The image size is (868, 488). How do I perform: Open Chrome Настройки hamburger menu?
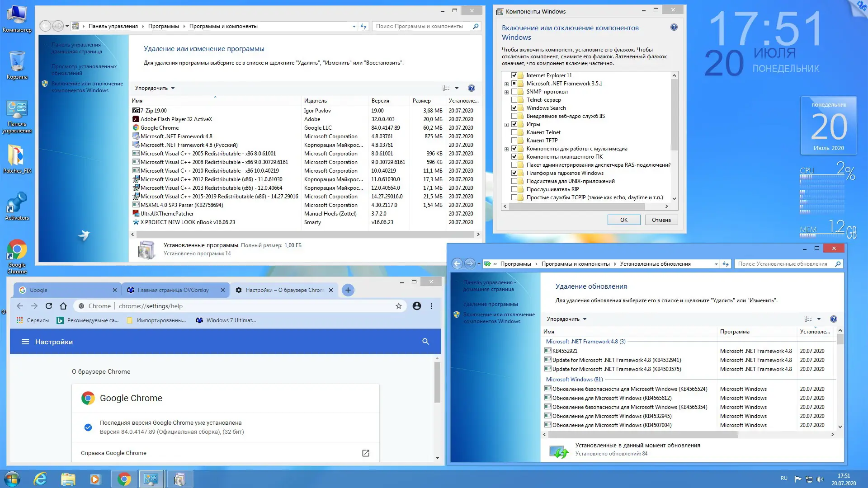25,342
